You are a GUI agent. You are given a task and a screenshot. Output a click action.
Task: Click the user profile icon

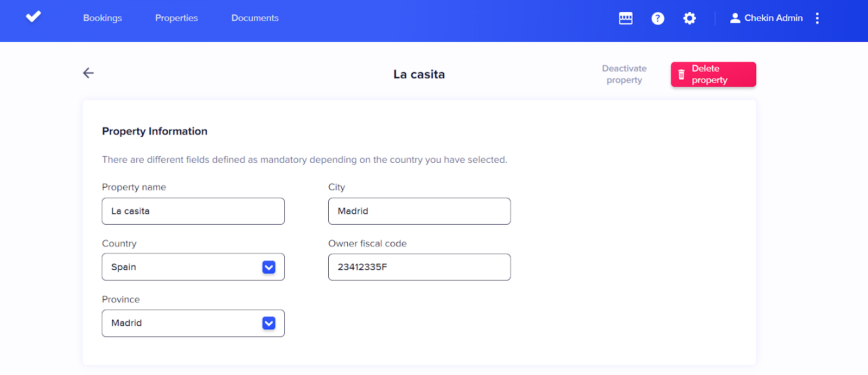click(735, 18)
